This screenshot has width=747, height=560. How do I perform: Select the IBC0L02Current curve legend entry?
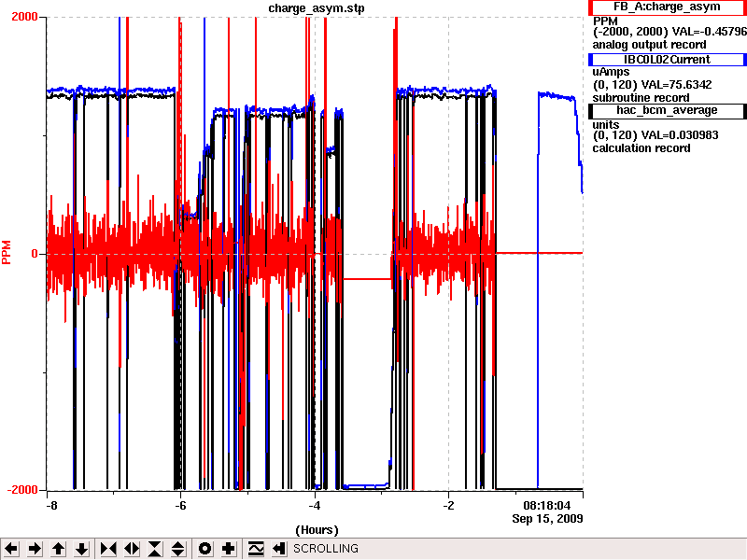667,60
